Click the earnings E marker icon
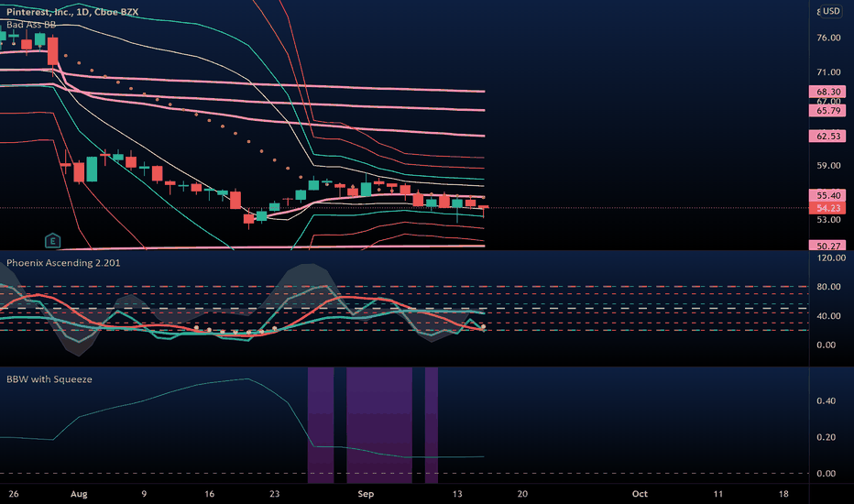 click(x=52, y=240)
